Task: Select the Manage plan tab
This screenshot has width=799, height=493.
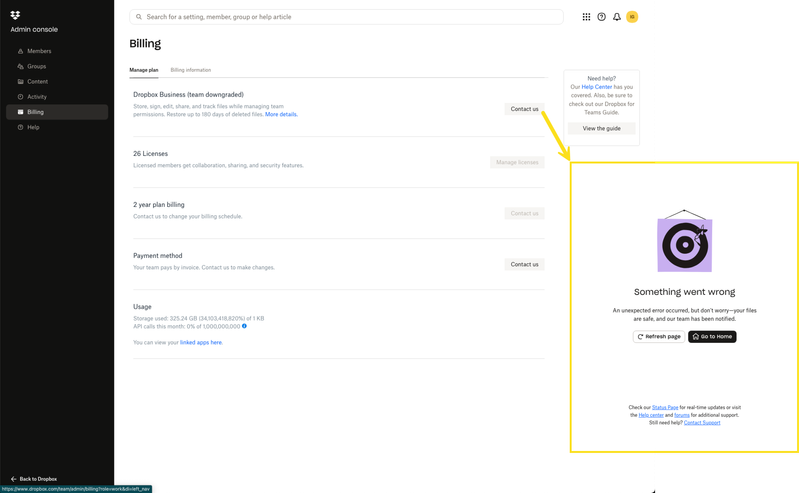Action: [144, 70]
